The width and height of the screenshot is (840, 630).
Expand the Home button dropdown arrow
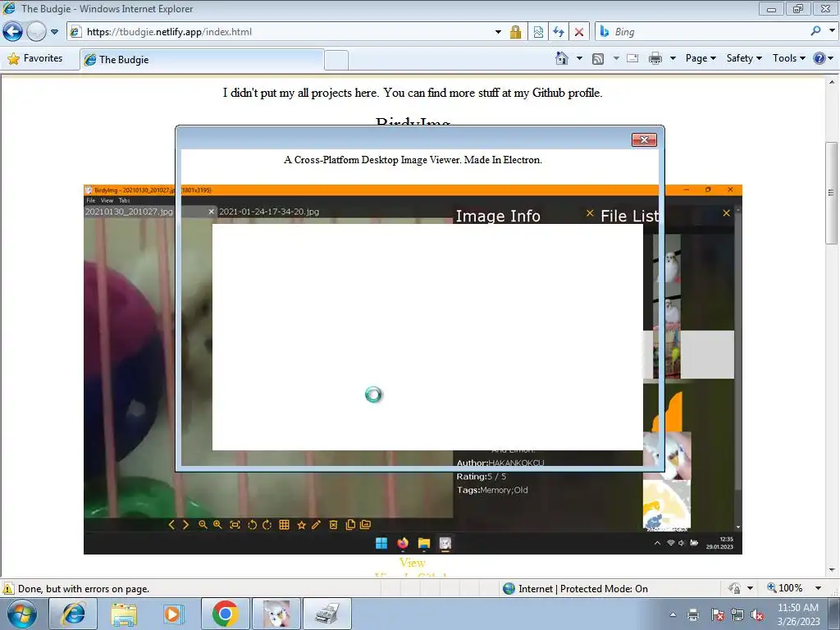579,58
